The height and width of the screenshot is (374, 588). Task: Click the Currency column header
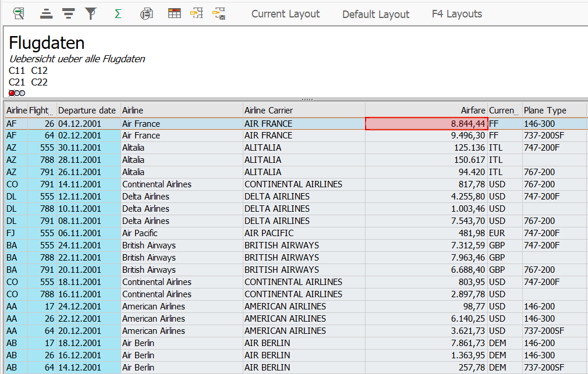[x=505, y=110]
